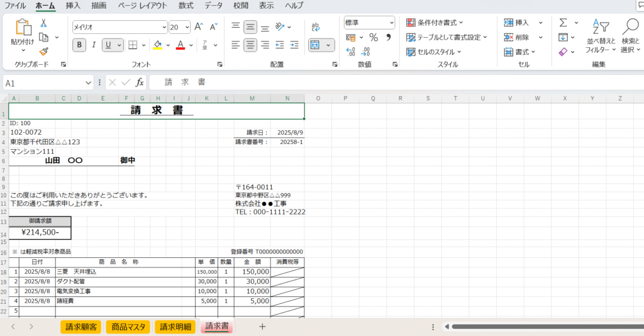Click the Name Box showing A1

coord(47,82)
